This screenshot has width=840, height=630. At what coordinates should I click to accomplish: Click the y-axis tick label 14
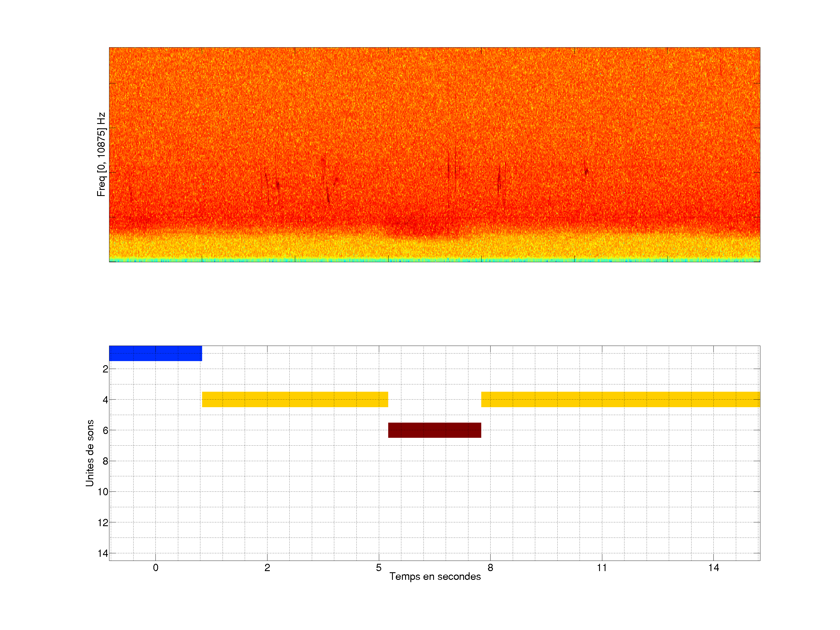pyautogui.click(x=103, y=553)
